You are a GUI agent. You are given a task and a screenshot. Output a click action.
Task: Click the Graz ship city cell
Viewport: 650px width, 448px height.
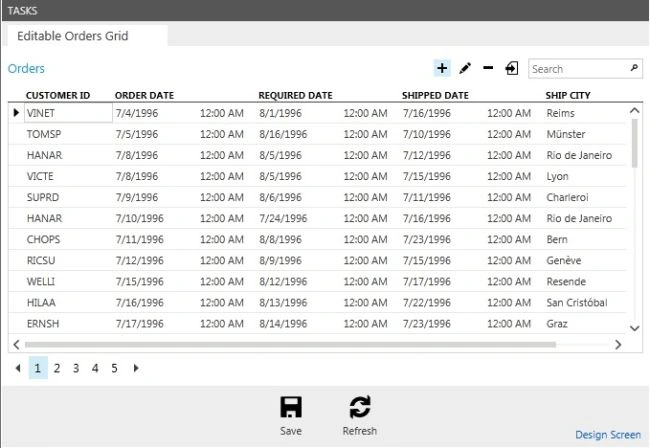point(557,323)
